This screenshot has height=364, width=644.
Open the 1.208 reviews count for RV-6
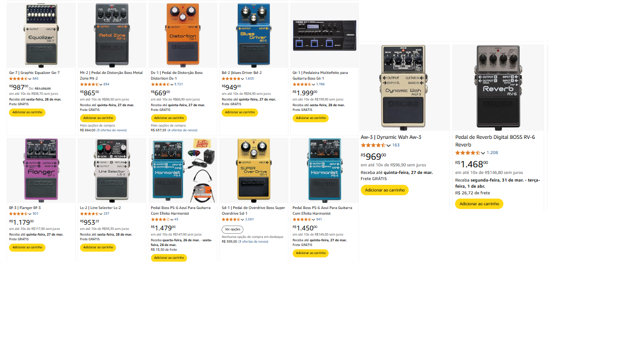pos(492,153)
